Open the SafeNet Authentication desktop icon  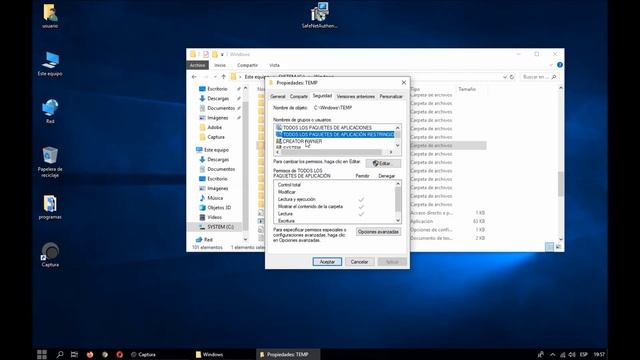pos(320,16)
